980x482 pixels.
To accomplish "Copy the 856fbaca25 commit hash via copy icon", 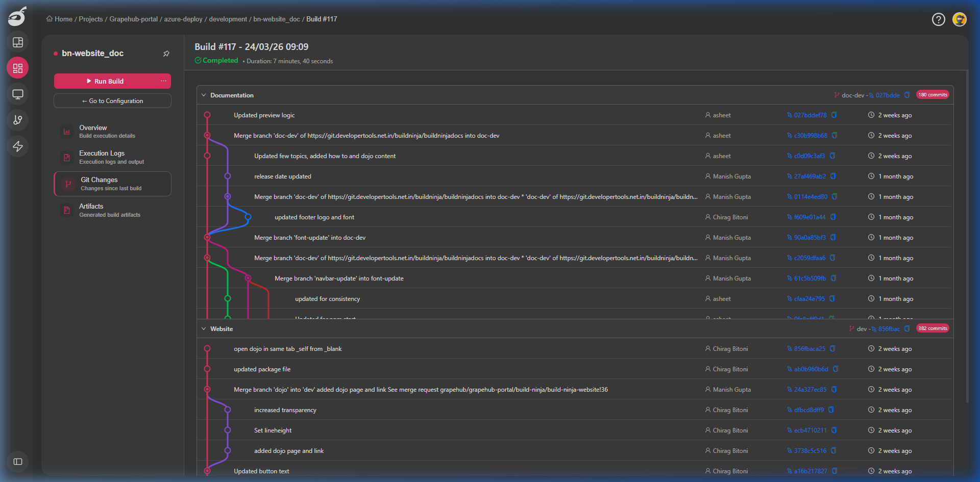I will click(x=833, y=348).
